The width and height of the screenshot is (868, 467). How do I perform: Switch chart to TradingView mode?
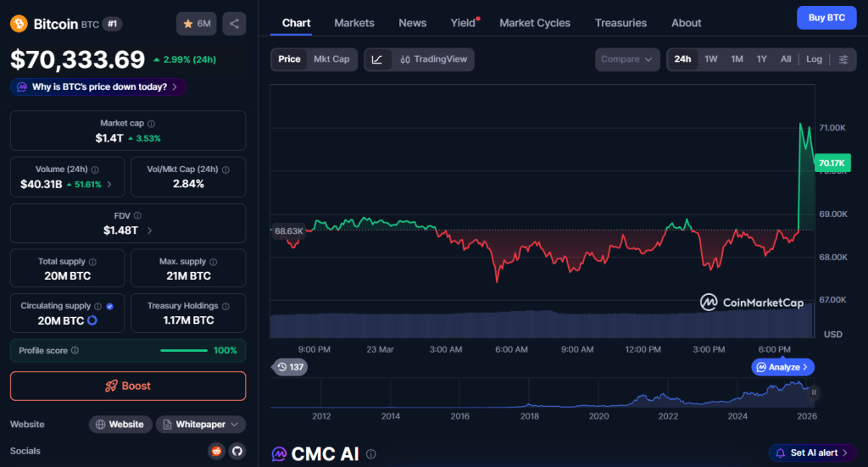[433, 59]
